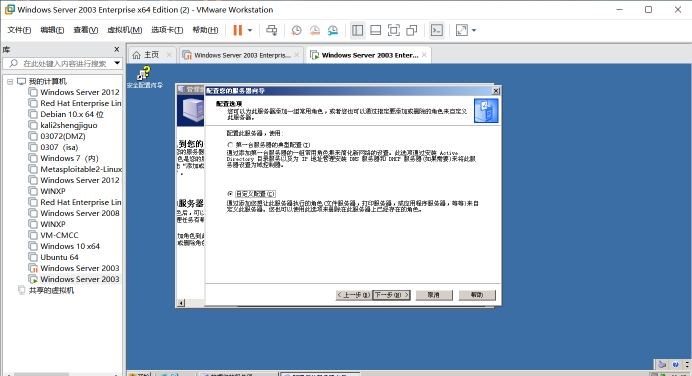This screenshot has height=376, width=692.
Task: Select 第一台服务器的典型配置 radio option
Action: pos(230,145)
